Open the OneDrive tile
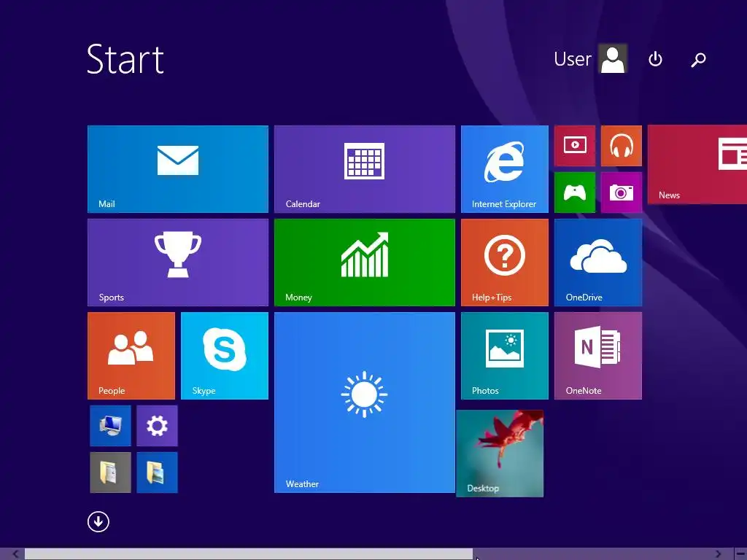 tap(598, 262)
